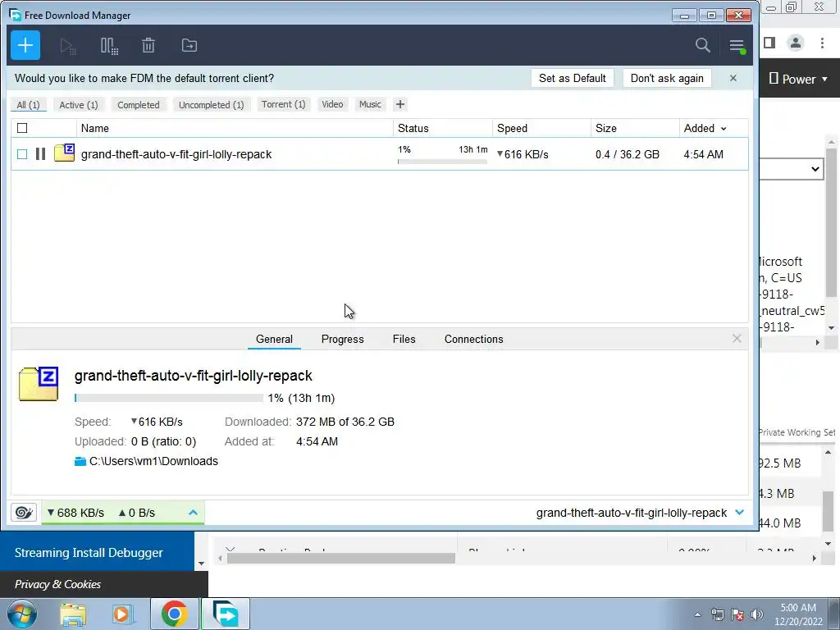Viewport: 840px width, 630px height.
Task: Open Windows Explorer from taskbar
Action: 73,614
